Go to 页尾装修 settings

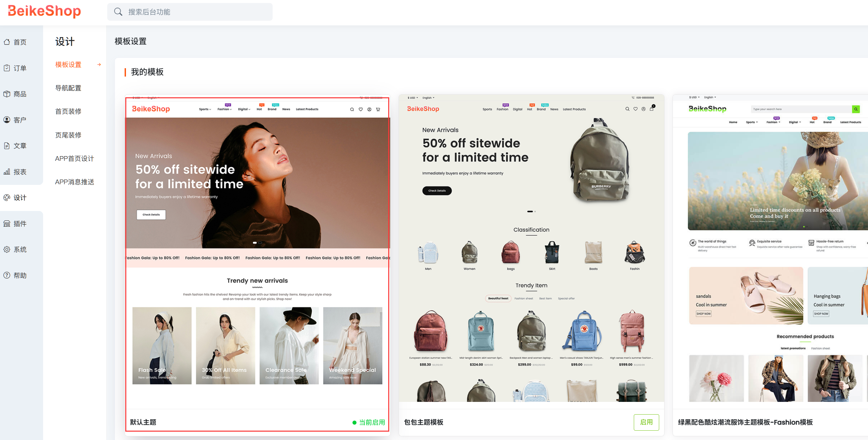(x=68, y=135)
